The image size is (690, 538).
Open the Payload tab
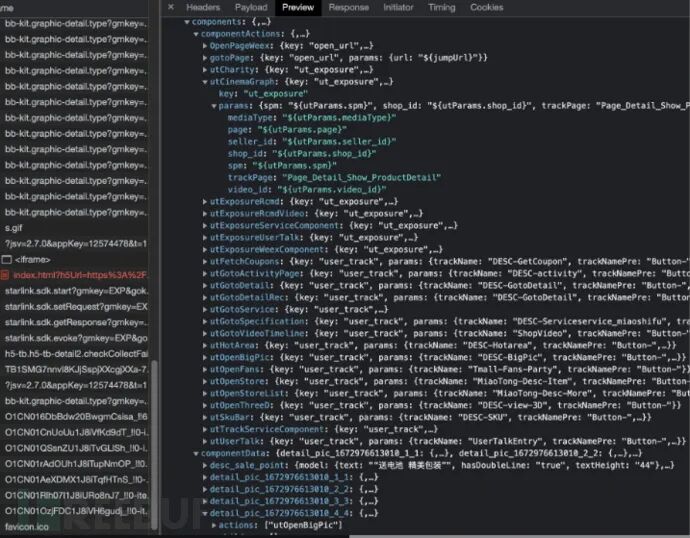point(251,7)
